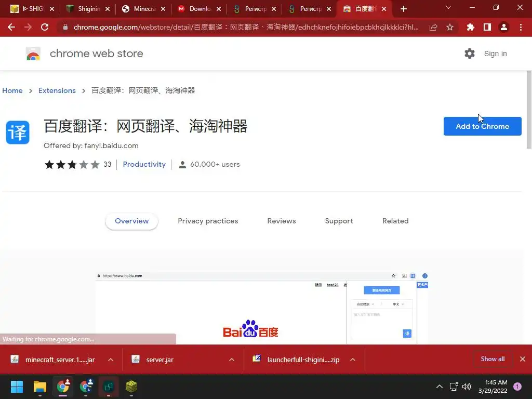Click Add to Chrome button
532x399 pixels.
[x=482, y=126]
